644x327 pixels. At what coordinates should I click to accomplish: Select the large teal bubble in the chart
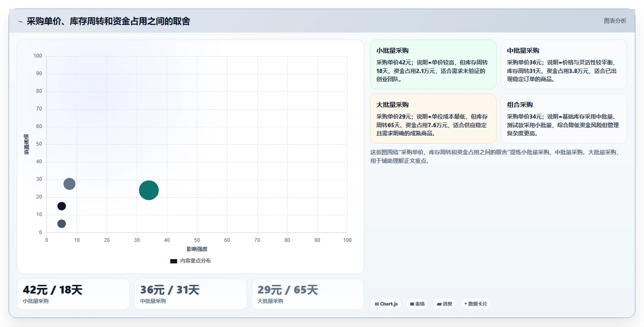point(149,190)
